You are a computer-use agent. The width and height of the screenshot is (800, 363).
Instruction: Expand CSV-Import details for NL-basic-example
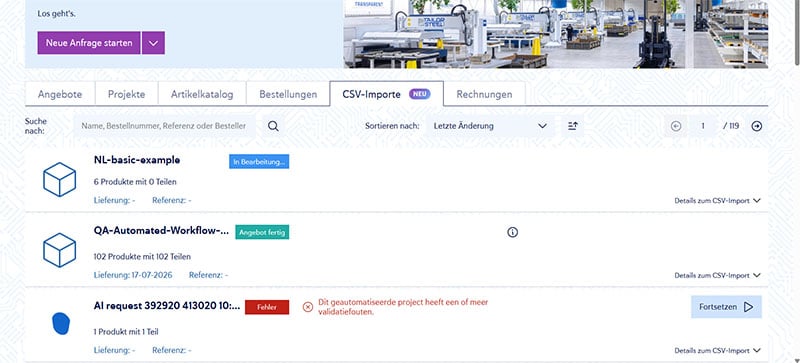tap(717, 201)
